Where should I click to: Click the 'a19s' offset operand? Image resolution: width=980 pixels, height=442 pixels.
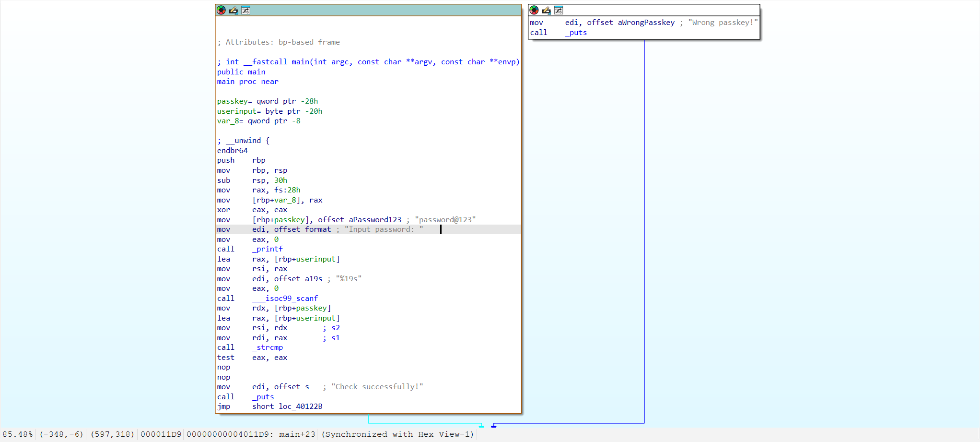(314, 279)
